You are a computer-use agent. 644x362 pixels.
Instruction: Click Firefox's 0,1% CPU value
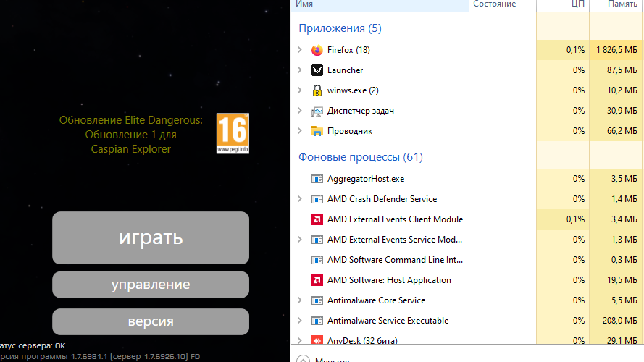[575, 50]
